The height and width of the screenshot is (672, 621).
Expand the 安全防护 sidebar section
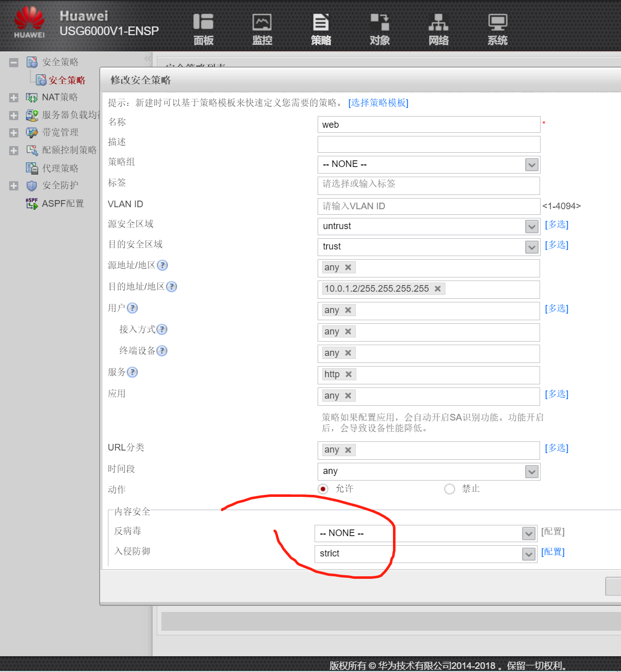click(x=13, y=185)
